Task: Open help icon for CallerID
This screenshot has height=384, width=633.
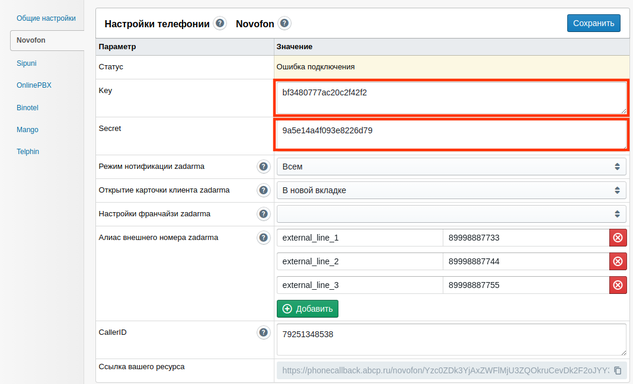Action: pyautogui.click(x=263, y=332)
